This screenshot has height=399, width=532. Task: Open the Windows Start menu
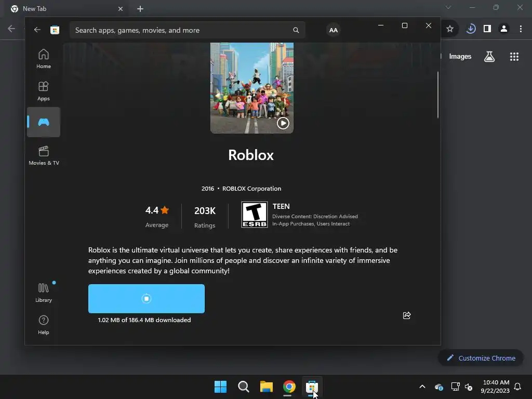coord(220,387)
